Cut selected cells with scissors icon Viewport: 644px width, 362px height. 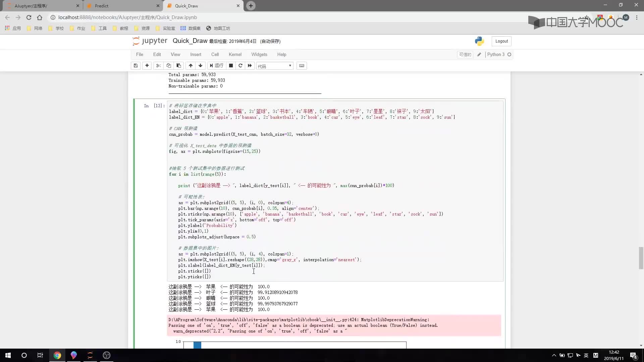[158, 66]
